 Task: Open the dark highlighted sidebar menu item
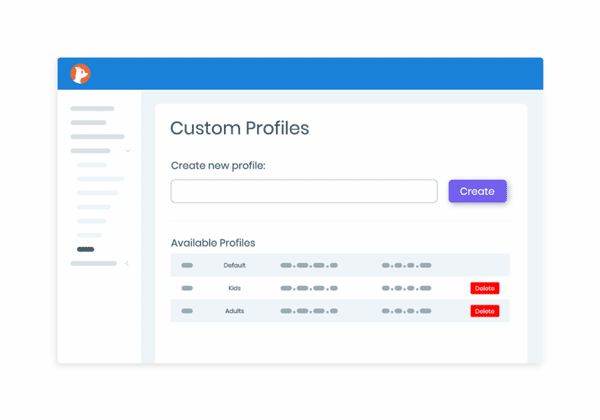(x=85, y=249)
